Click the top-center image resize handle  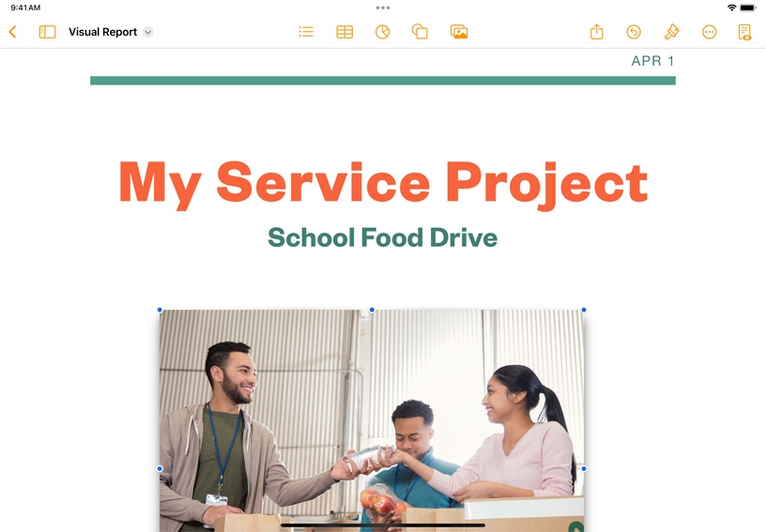(372, 310)
